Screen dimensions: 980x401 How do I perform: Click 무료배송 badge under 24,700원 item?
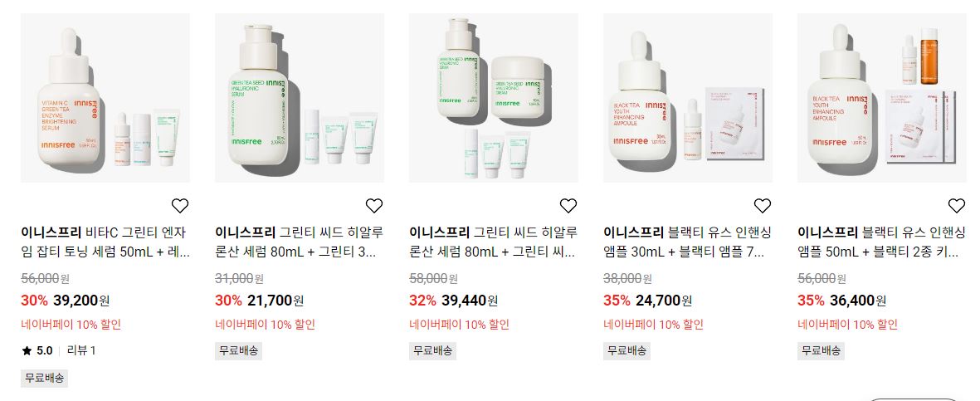[x=627, y=350]
